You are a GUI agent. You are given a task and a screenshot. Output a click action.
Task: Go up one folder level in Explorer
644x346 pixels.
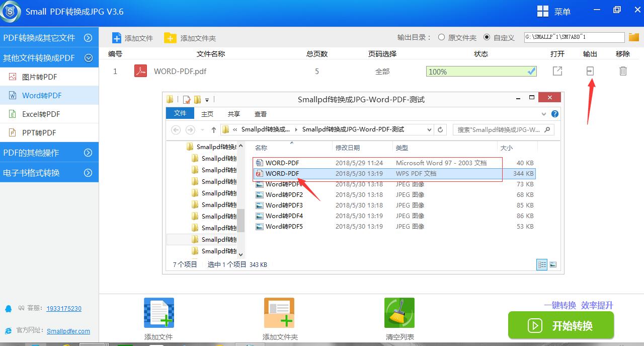pos(214,129)
